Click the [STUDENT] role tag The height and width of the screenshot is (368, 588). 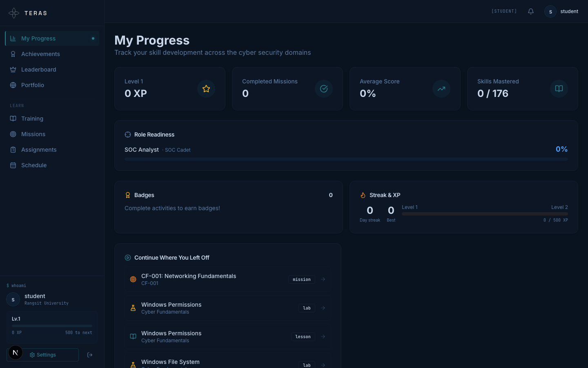pos(504,11)
